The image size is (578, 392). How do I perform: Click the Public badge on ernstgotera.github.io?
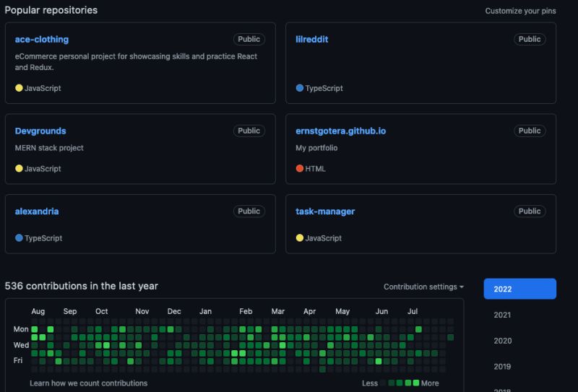click(x=530, y=131)
